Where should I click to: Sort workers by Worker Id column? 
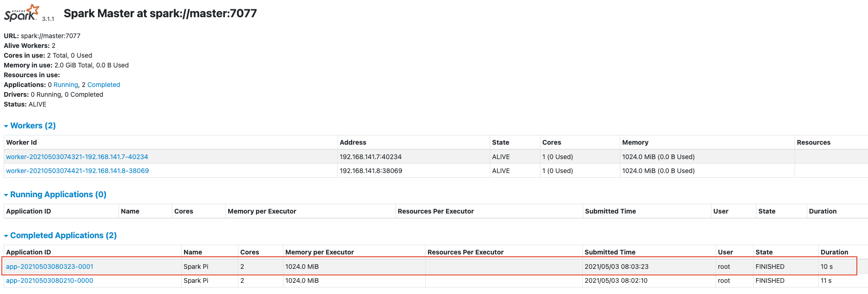click(x=21, y=142)
